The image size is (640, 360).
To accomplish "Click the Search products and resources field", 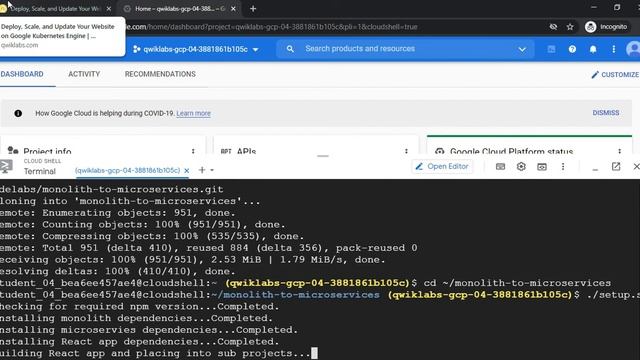I will click(406, 49).
